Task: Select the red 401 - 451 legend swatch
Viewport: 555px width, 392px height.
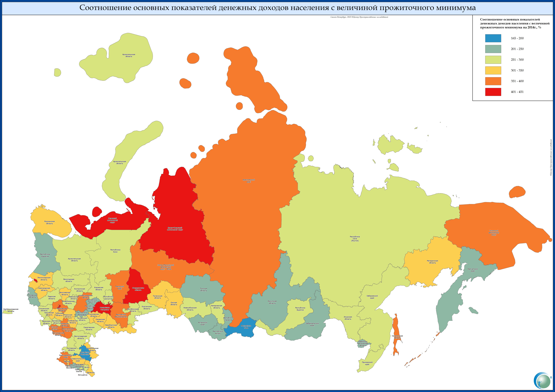Action: tap(493, 92)
